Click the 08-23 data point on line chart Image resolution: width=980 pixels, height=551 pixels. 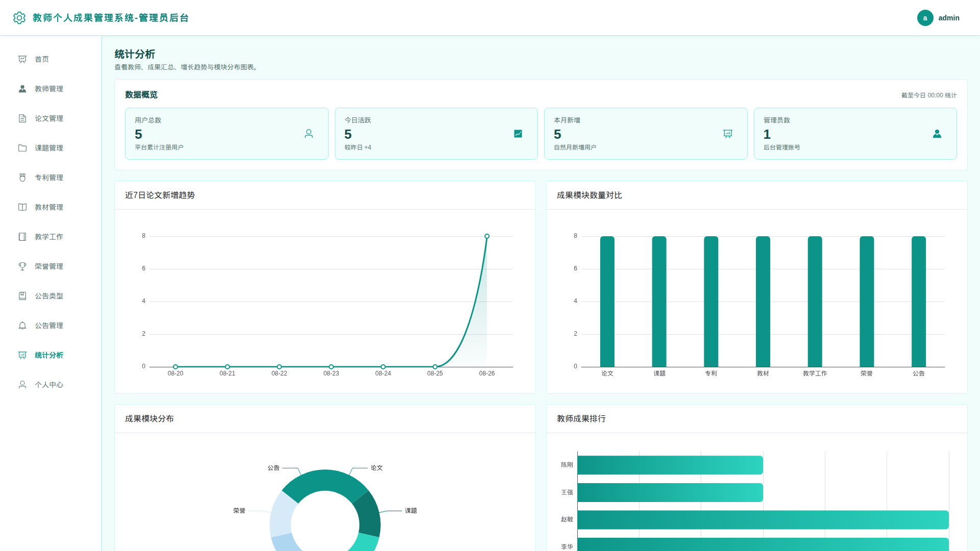click(x=331, y=367)
